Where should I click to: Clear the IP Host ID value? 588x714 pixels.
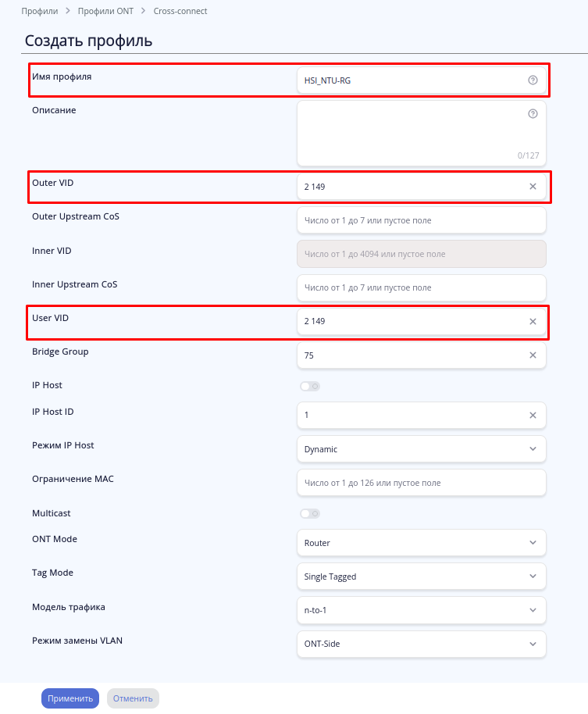533,416
